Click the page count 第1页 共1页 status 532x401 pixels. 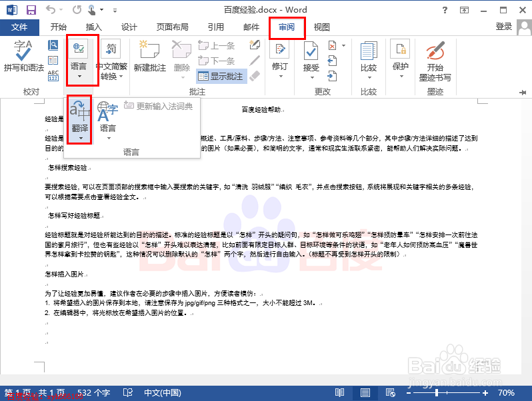click(x=35, y=393)
